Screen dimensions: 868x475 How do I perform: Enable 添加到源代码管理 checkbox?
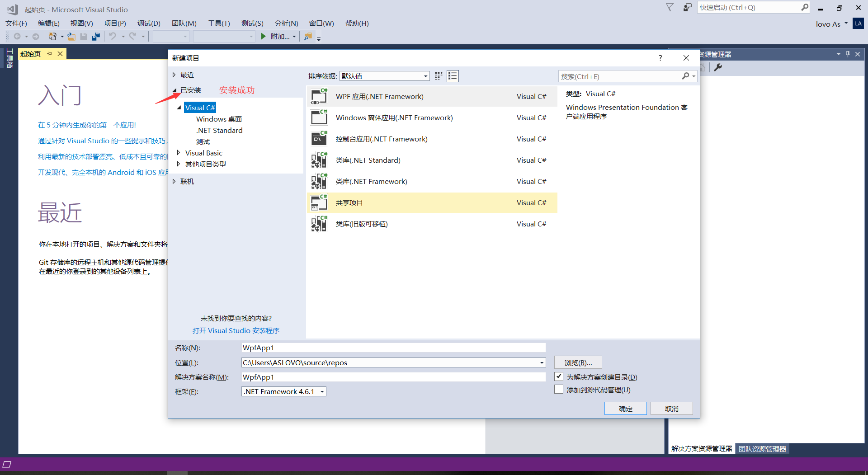coord(559,390)
